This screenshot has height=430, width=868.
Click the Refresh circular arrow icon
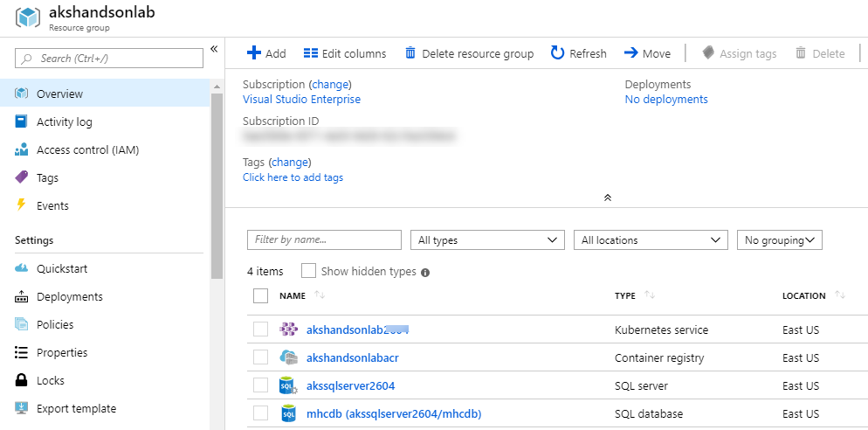tap(557, 53)
